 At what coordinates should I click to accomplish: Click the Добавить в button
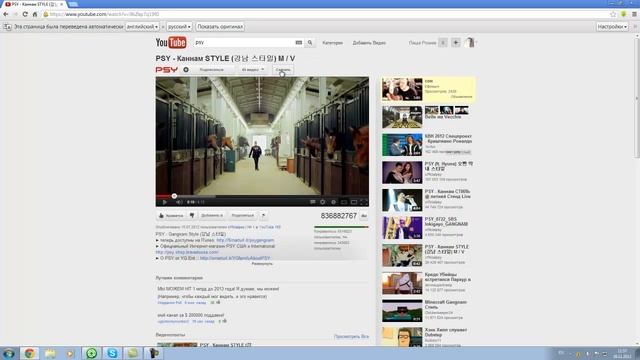[x=212, y=216]
